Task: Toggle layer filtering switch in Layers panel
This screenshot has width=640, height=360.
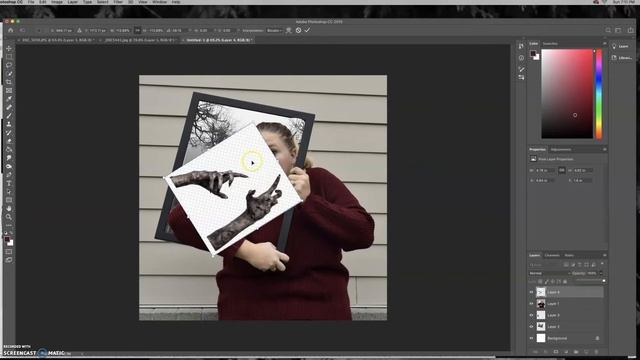Action: (x=602, y=264)
